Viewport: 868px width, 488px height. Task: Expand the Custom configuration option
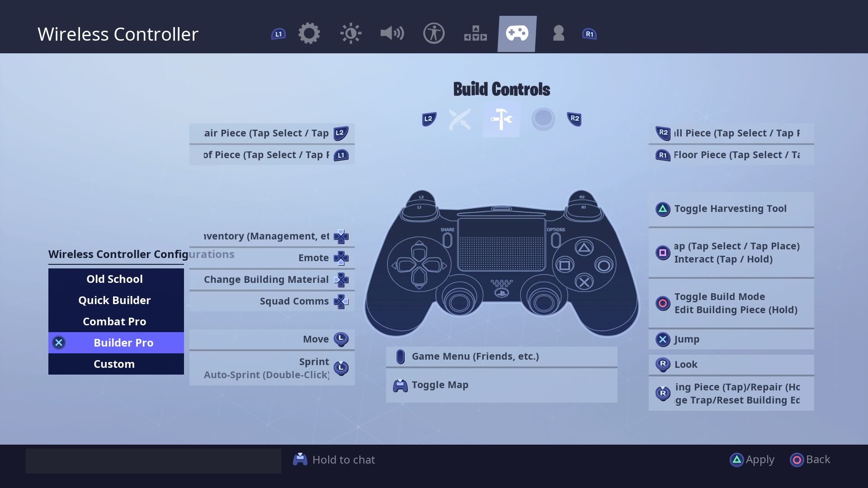114,363
